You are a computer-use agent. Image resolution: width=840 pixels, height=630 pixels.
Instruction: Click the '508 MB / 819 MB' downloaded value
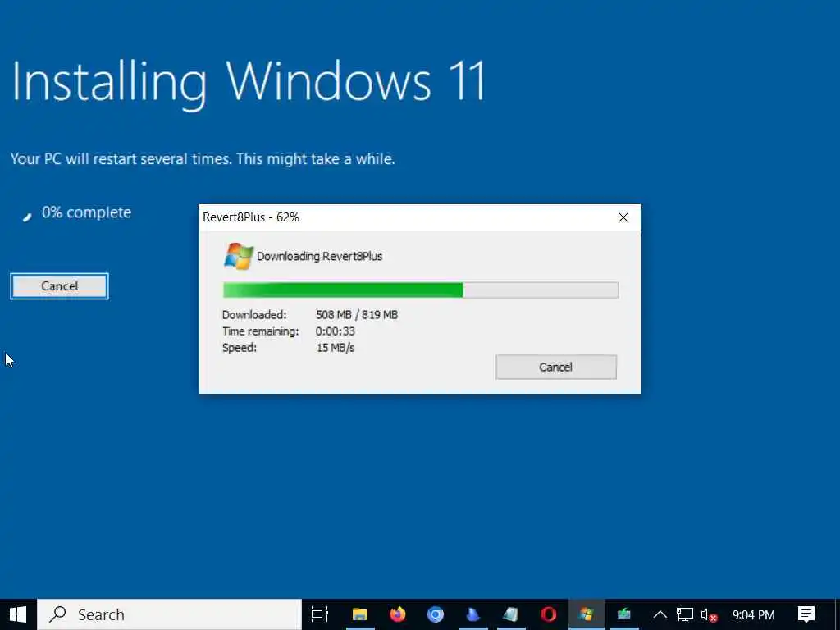click(x=357, y=315)
